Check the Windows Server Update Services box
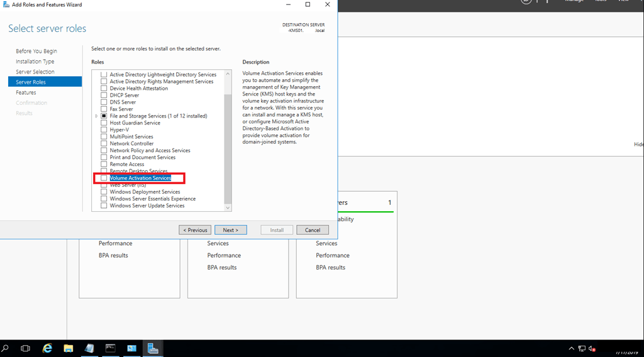 (104, 205)
